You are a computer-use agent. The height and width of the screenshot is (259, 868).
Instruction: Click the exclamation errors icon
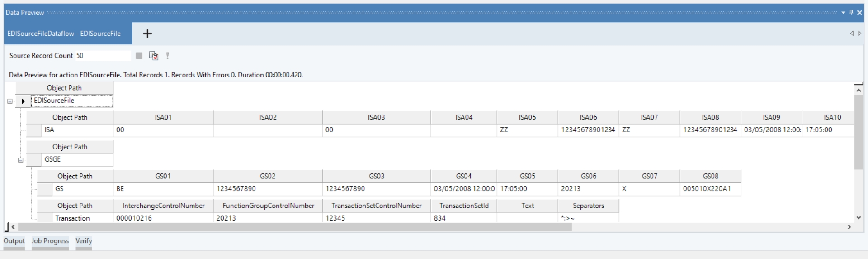click(x=168, y=56)
